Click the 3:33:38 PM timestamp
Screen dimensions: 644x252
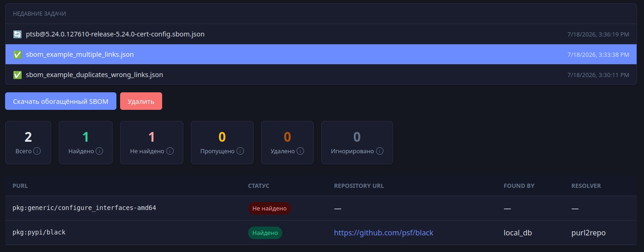pos(598,54)
